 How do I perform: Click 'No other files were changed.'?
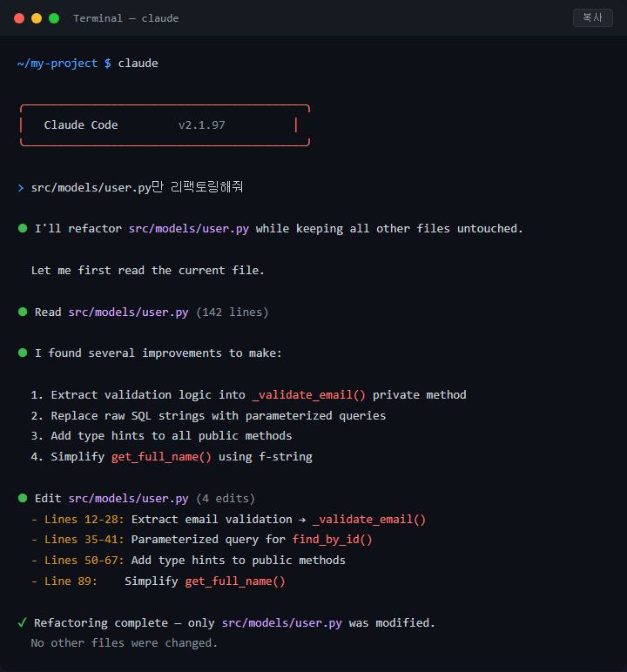pos(125,643)
